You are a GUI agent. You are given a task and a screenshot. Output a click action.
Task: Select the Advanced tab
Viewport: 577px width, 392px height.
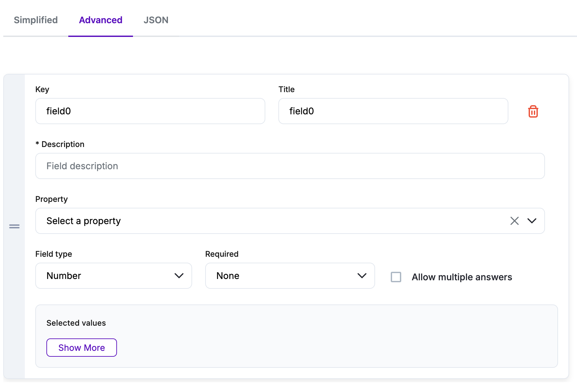click(x=101, y=20)
